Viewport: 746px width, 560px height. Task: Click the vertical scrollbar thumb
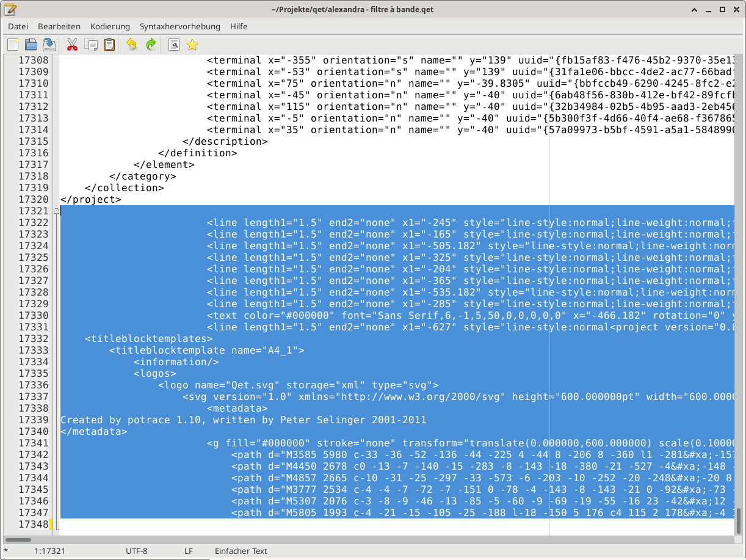coord(740,520)
